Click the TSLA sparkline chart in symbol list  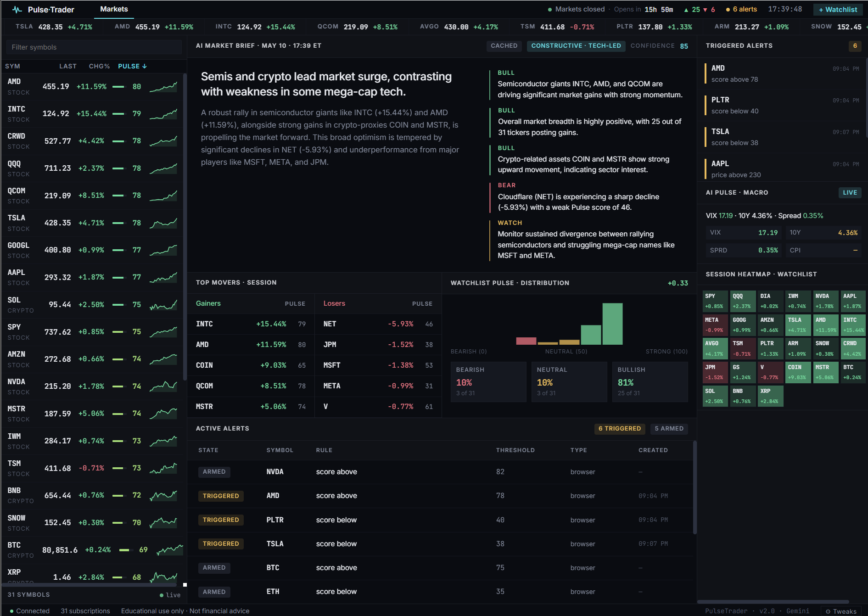163,223
